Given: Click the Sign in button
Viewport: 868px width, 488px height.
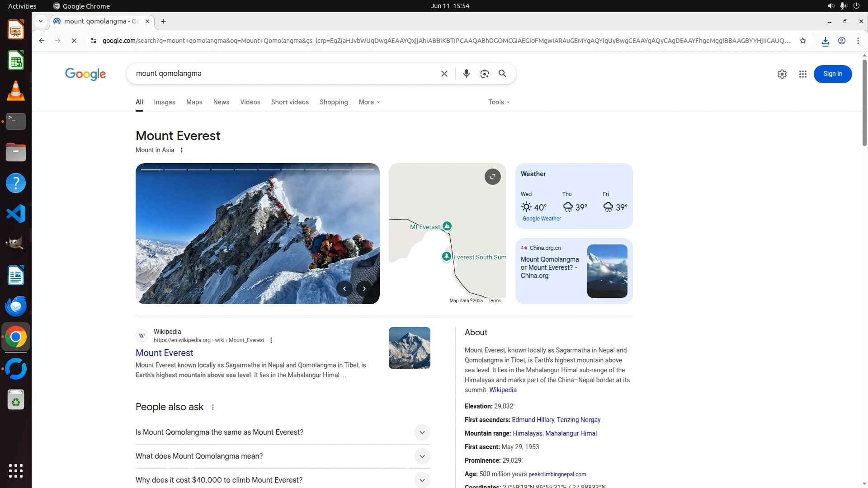Looking at the screenshot, I should point(832,74).
